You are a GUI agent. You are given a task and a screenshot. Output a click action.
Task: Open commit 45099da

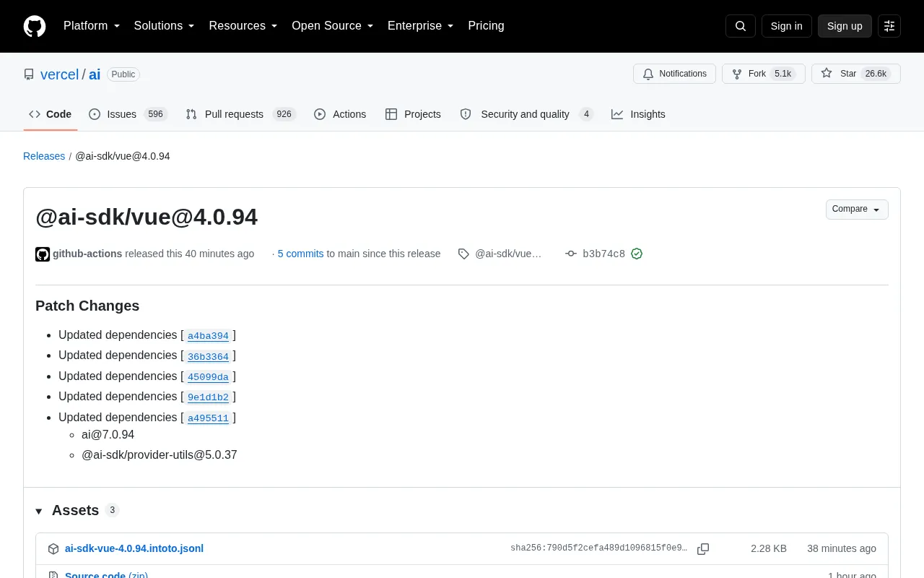point(208,377)
